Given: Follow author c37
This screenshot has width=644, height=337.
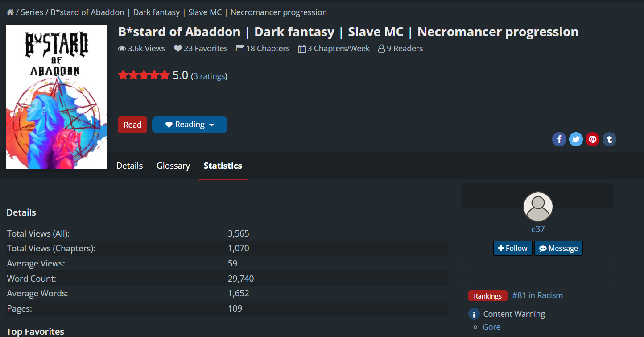Looking at the screenshot, I should pos(512,248).
